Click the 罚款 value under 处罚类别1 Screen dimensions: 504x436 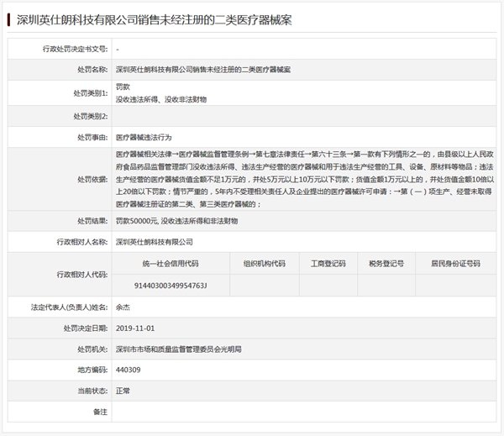point(123,87)
